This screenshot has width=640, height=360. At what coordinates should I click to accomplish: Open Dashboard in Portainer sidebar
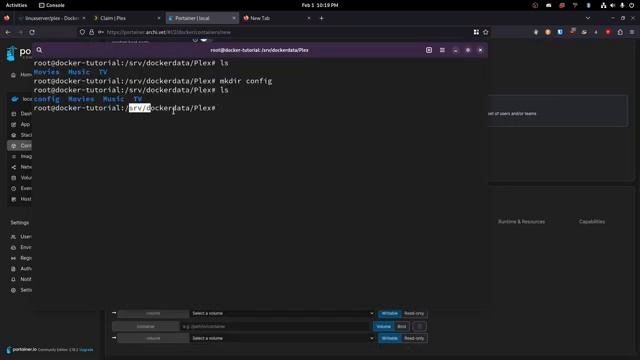20,113
